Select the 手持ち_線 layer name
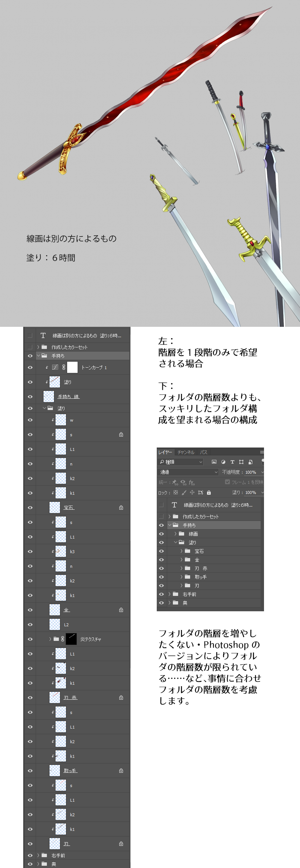The height and width of the screenshot is (868, 300). pyautogui.click(x=69, y=397)
